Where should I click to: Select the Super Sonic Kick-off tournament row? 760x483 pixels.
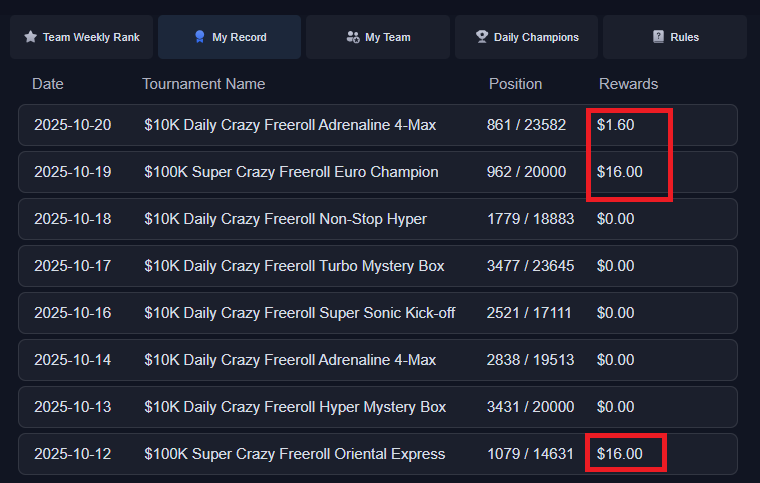tap(377, 313)
